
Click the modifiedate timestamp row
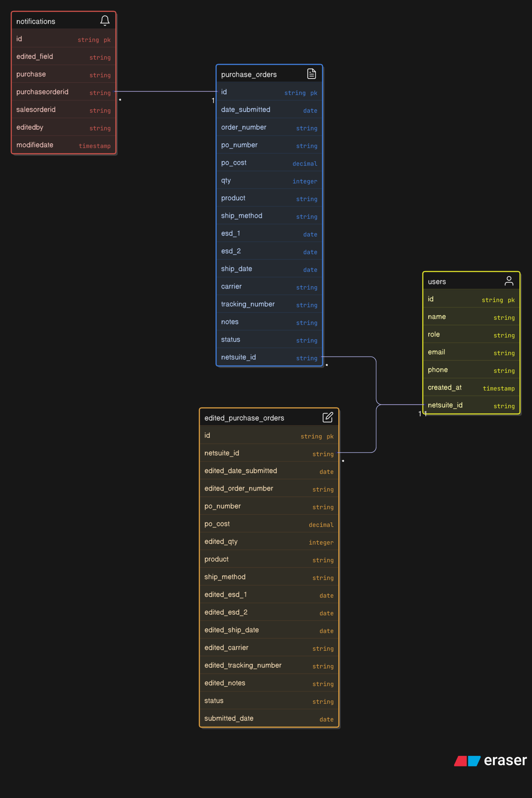tap(64, 145)
